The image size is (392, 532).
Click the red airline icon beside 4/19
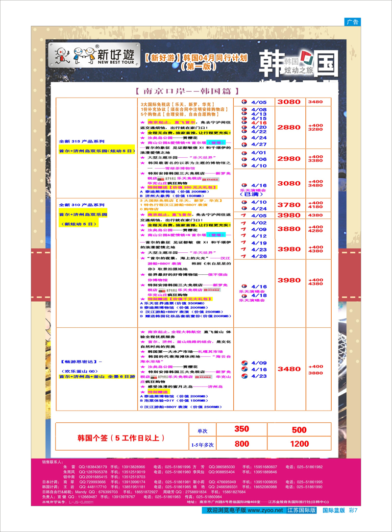244,242
